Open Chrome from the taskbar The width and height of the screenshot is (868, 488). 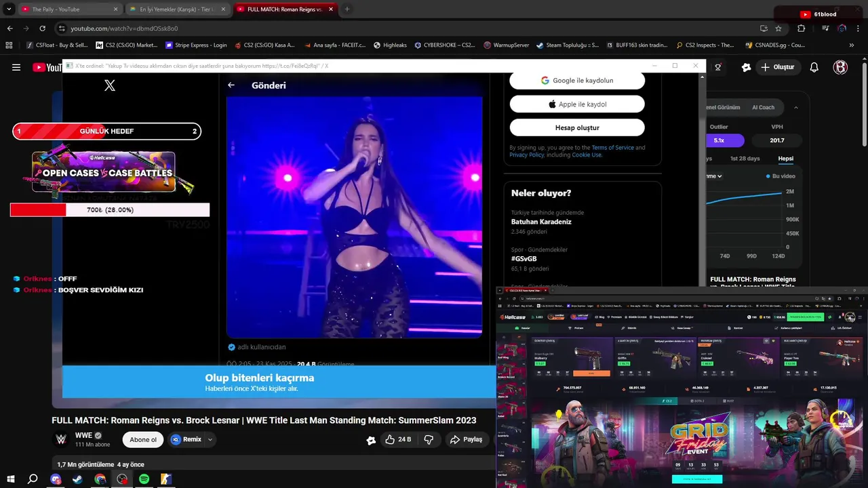(100, 479)
